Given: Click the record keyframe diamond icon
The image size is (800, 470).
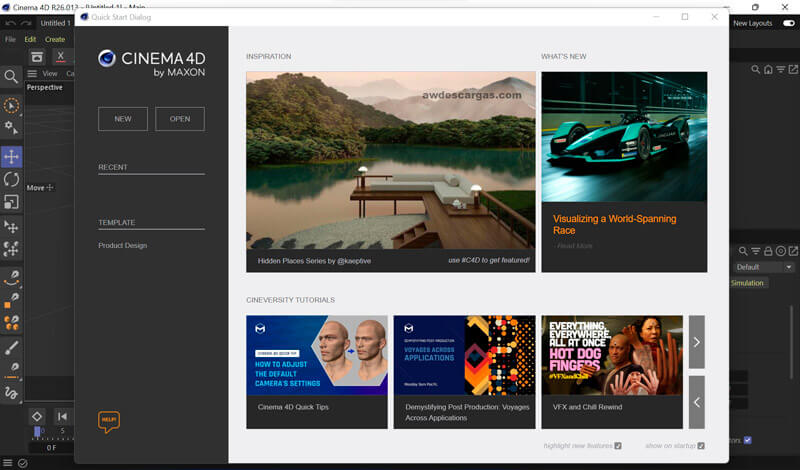Looking at the screenshot, I should click(x=37, y=416).
